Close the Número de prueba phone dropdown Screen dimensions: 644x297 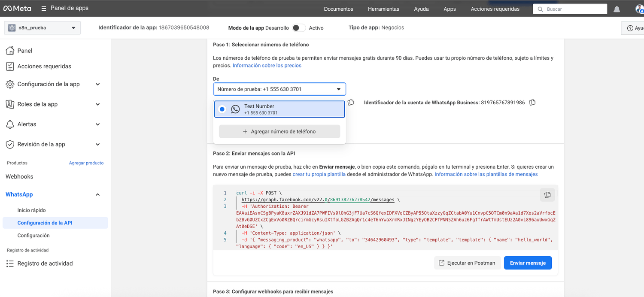click(279, 89)
